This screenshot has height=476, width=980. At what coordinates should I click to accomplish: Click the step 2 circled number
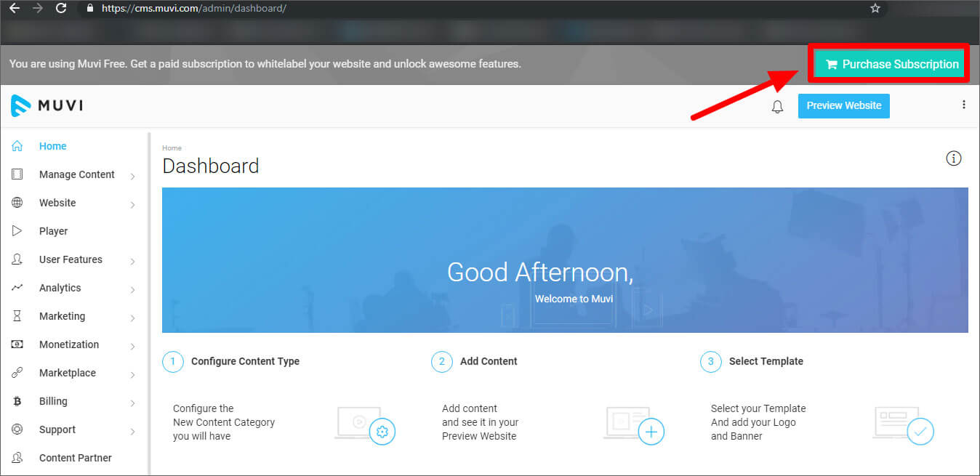[x=442, y=362]
